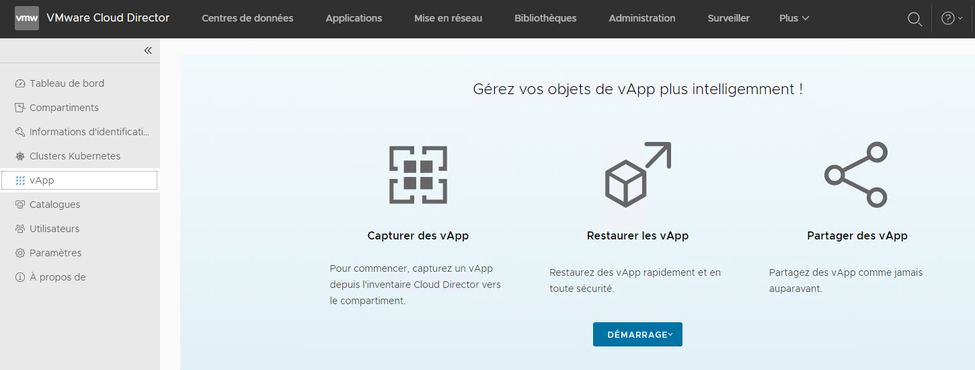The width and height of the screenshot is (975, 370).
Task: Open the help question mark menu
Action: coord(951,19)
